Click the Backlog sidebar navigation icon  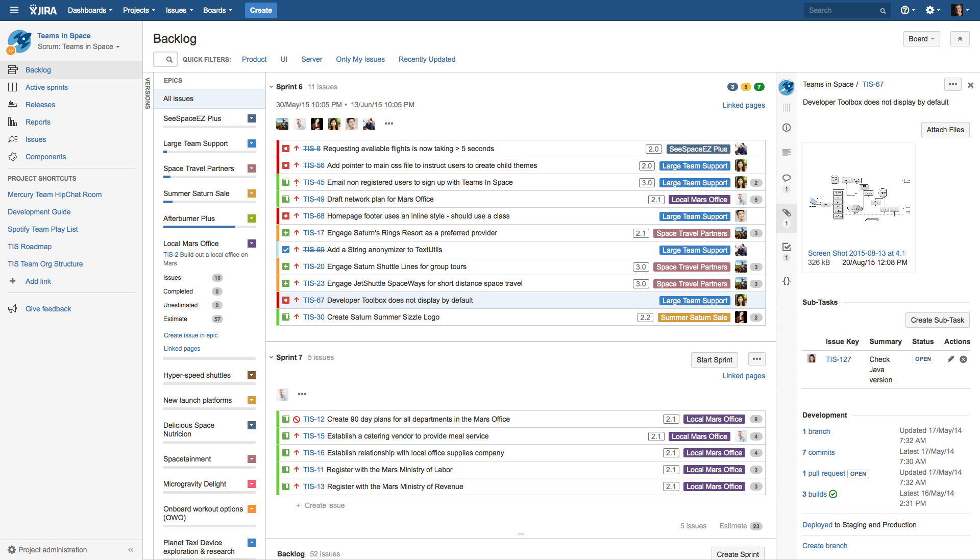click(x=13, y=69)
